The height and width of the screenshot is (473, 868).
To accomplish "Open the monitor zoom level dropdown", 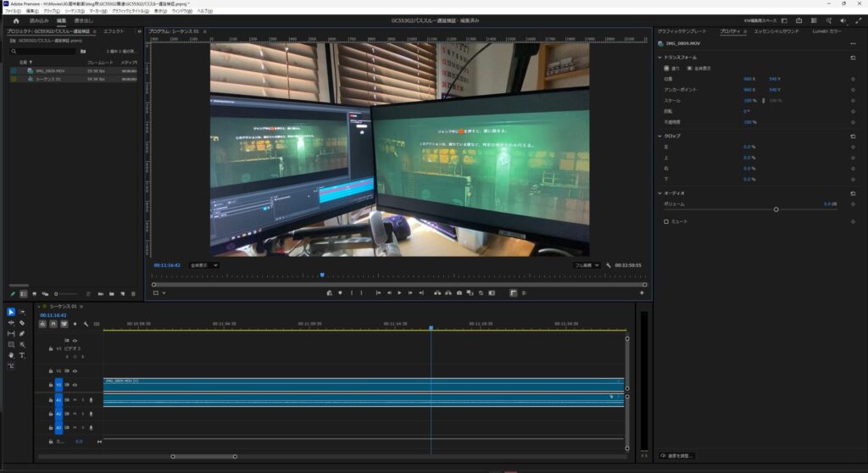I will [x=203, y=265].
